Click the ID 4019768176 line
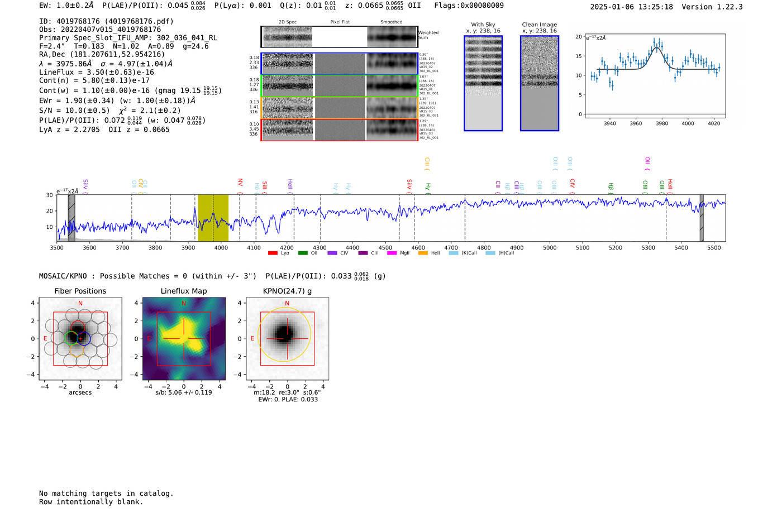The width and height of the screenshot is (782, 532). (106, 21)
